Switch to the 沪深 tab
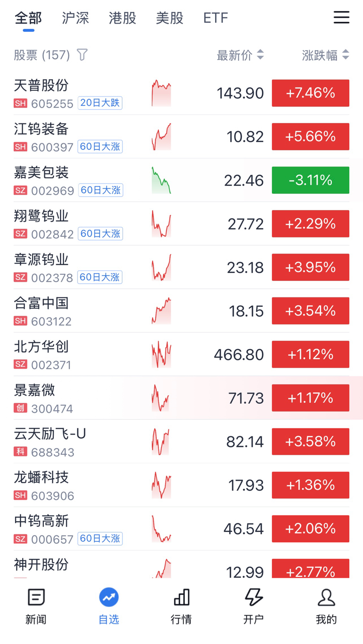This screenshot has height=644, width=363. point(75,18)
